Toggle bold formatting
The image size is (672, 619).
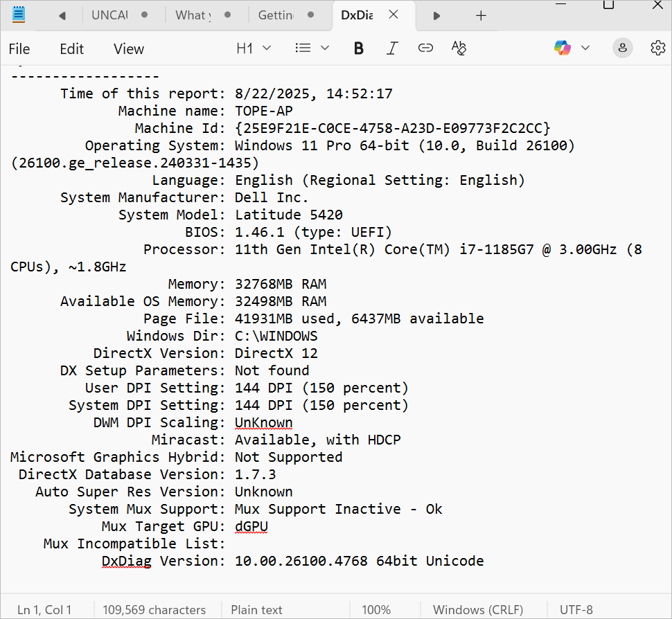click(358, 48)
